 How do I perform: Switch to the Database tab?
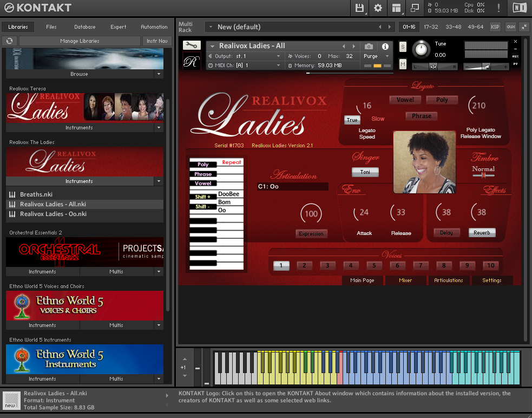coord(85,27)
